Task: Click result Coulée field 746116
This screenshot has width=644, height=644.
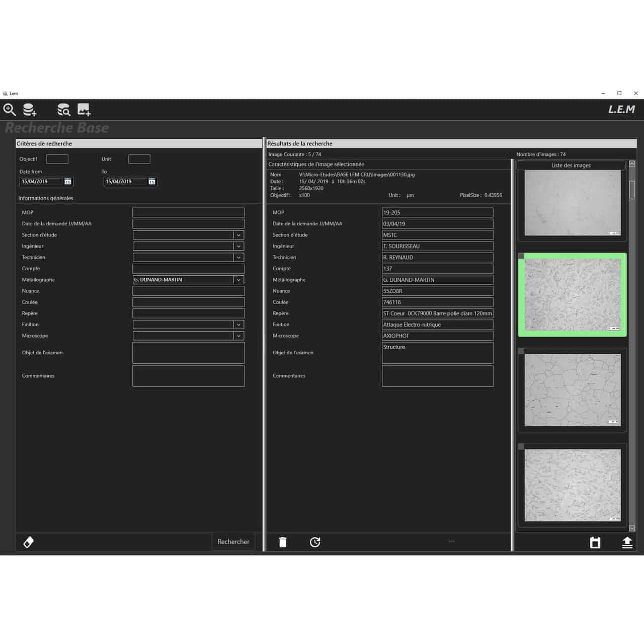Action: click(x=438, y=302)
